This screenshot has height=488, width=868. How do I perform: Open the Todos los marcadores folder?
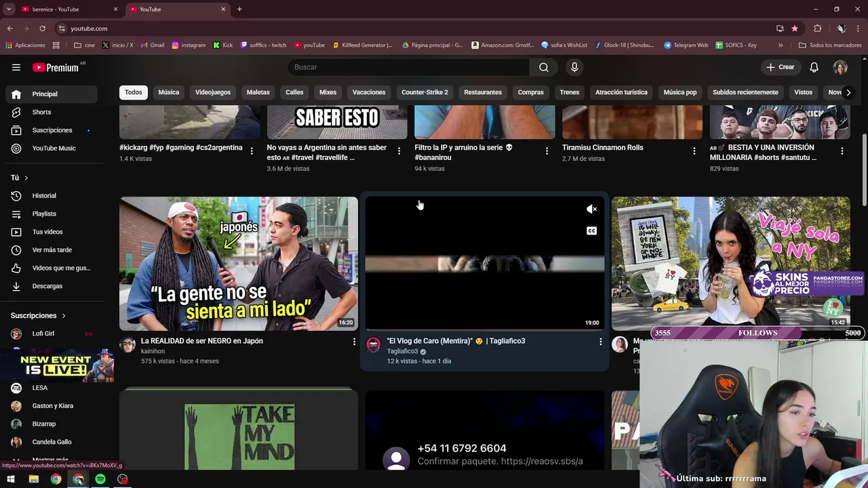(x=830, y=45)
